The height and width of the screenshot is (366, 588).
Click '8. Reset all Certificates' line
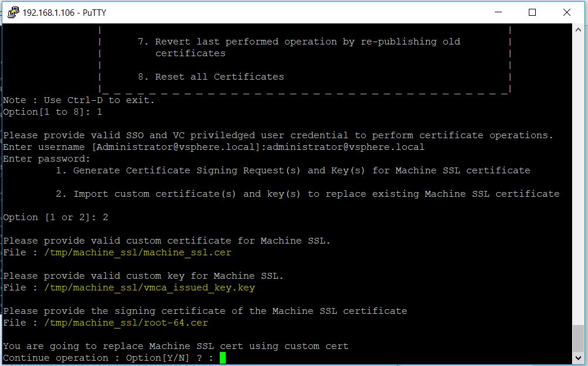tap(210, 77)
